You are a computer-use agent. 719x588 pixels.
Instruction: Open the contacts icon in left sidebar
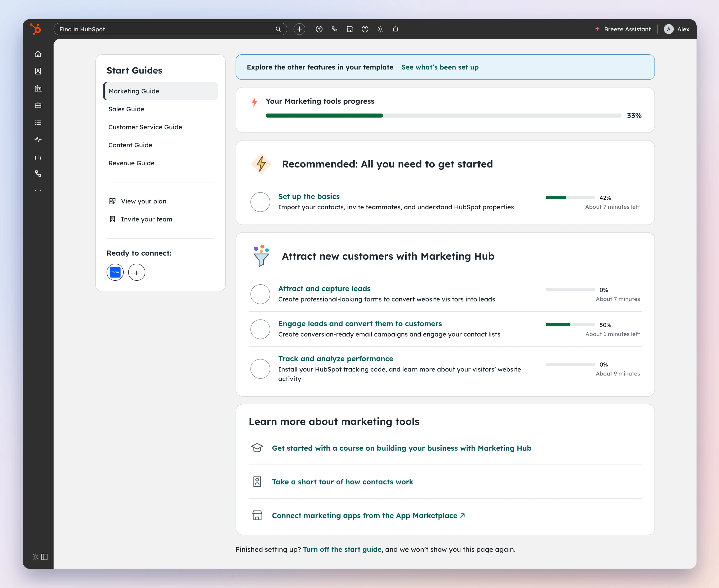coord(38,71)
